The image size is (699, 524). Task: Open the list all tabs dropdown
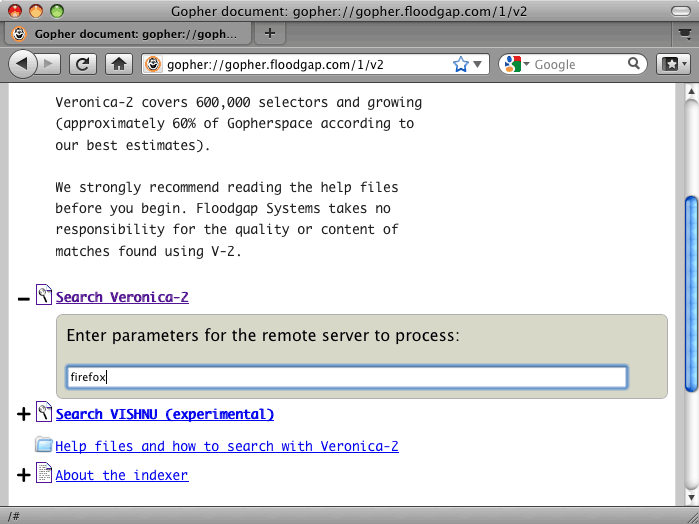(684, 33)
